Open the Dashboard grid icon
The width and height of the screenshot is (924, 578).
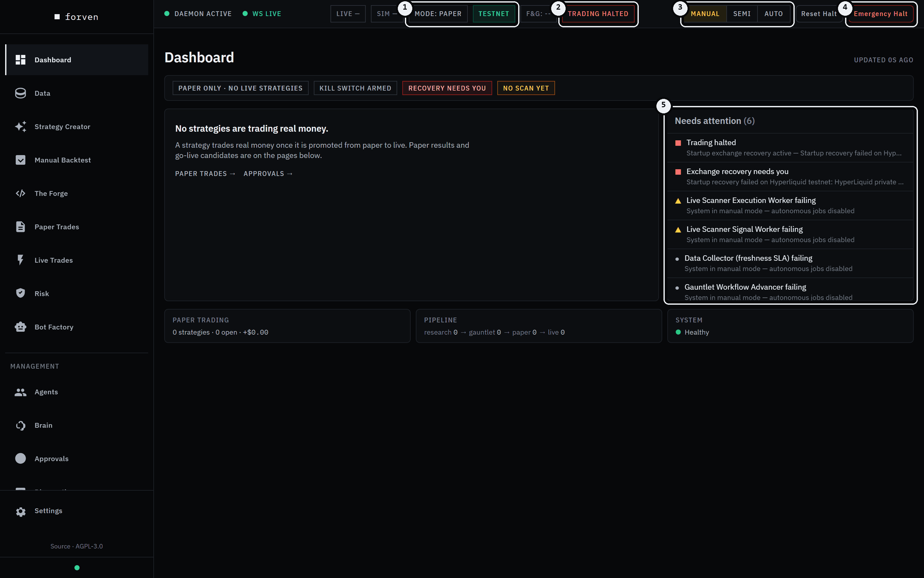[x=21, y=60]
